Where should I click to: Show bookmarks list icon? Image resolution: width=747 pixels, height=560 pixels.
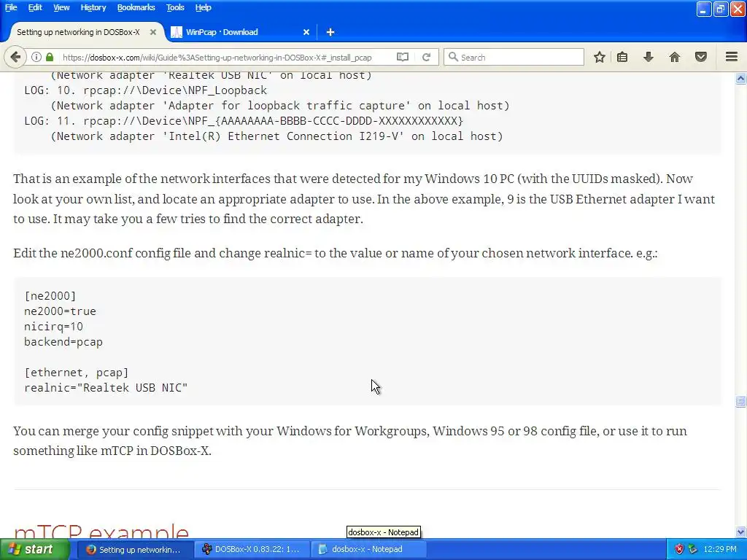[x=622, y=57]
